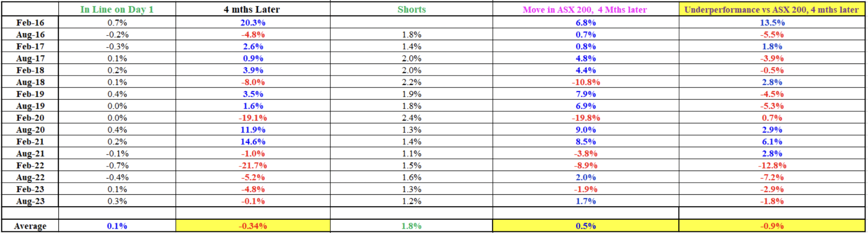Viewport: 868px width, 233px height.
Task: Select the Average row label
Action: 30,226
